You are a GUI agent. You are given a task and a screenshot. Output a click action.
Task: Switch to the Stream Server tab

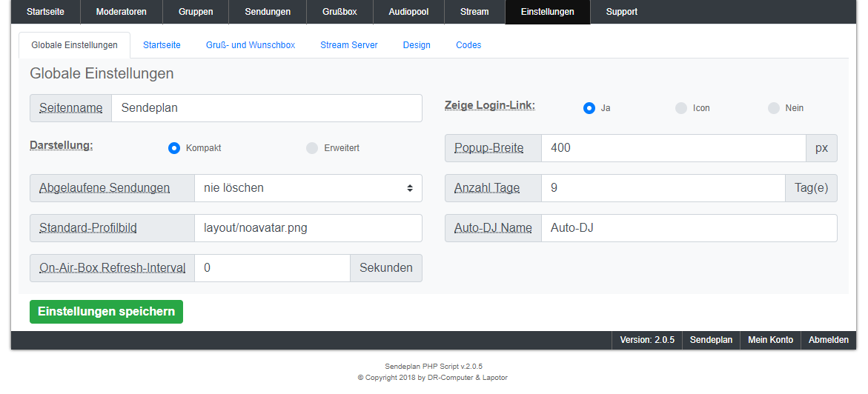pos(348,45)
